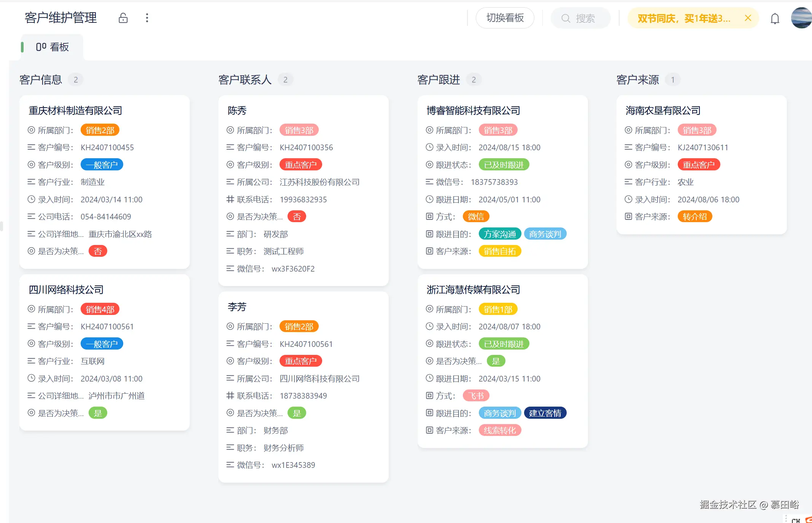Click the 客户来源 column header

[637, 80]
